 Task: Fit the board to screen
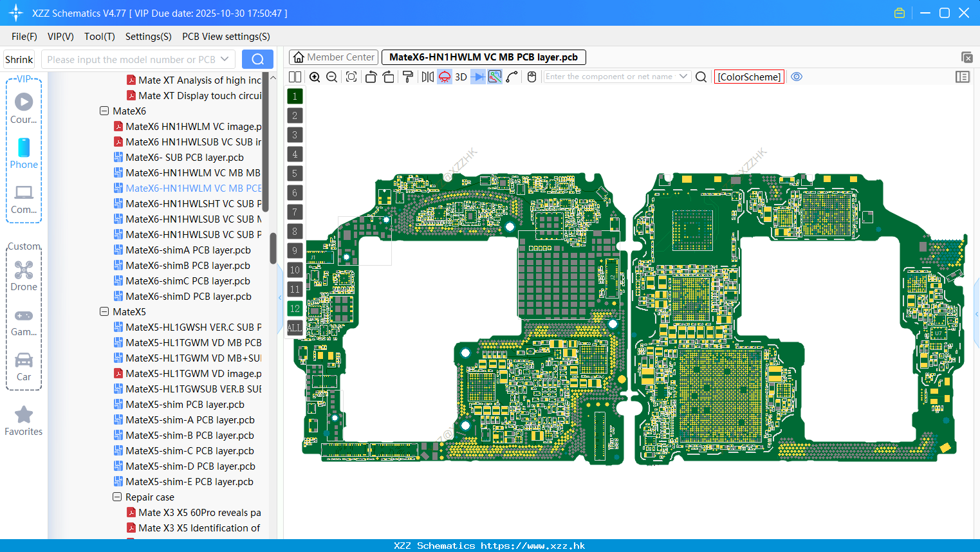click(x=351, y=77)
